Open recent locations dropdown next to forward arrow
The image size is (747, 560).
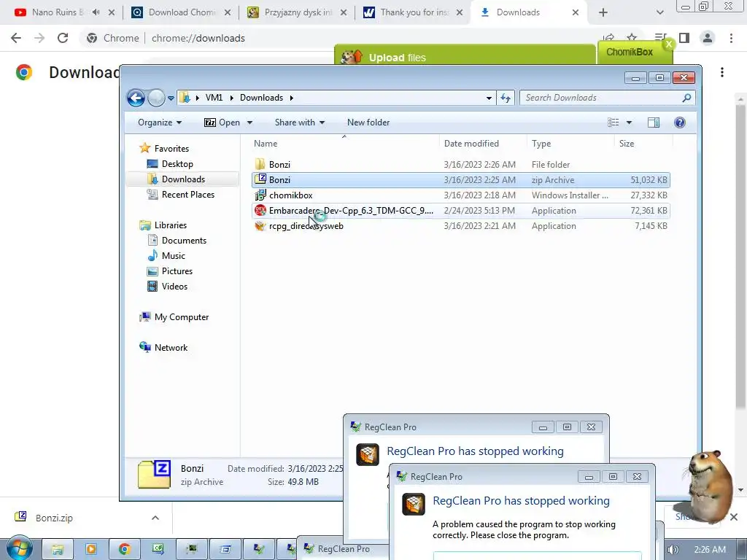(x=171, y=98)
